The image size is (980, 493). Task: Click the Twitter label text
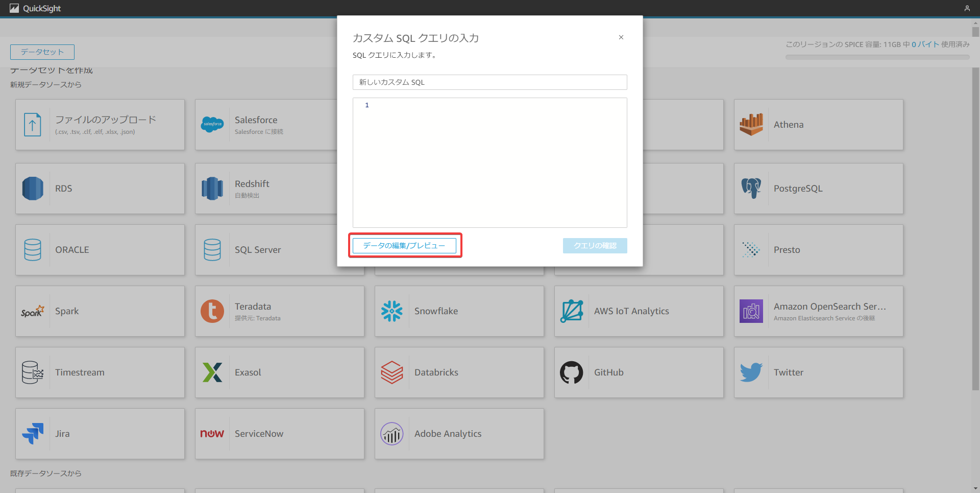(x=789, y=372)
